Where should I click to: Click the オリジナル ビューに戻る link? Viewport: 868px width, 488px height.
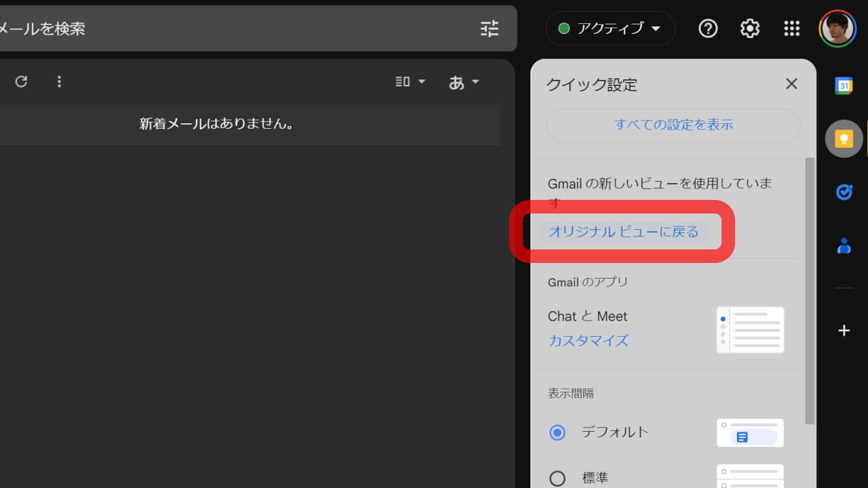coord(623,231)
